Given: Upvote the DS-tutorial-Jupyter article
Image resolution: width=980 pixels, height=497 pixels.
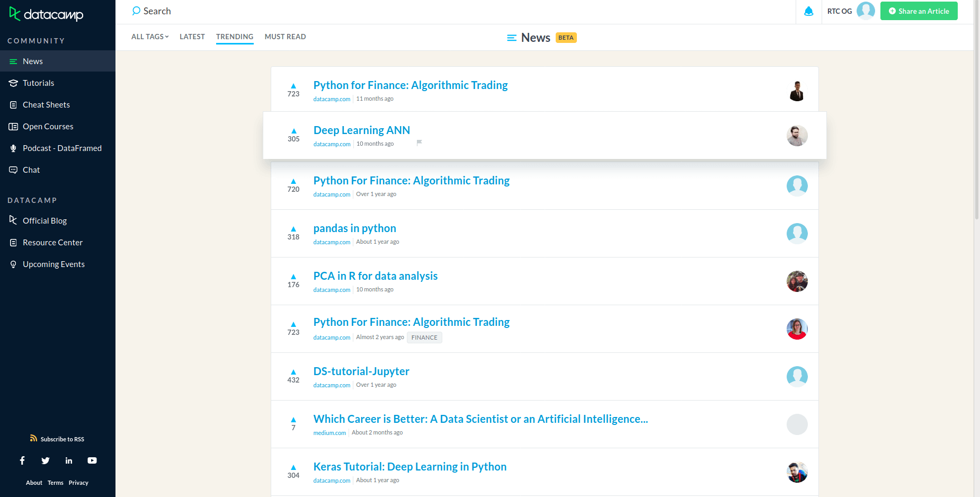Looking at the screenshot, I should 293,372.
